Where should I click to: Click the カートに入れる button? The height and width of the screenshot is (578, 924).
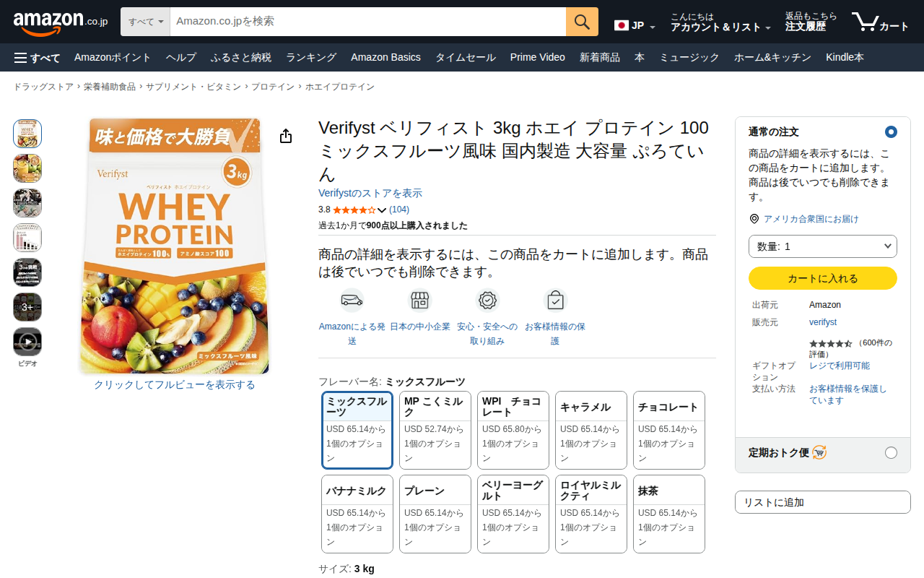click(823, 278)
